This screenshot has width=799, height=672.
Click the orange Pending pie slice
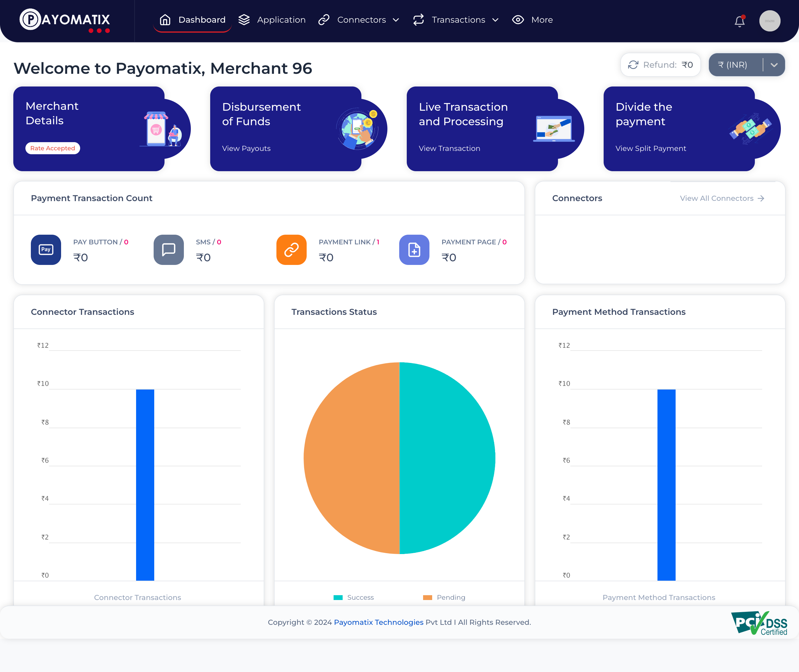[351, 457]
